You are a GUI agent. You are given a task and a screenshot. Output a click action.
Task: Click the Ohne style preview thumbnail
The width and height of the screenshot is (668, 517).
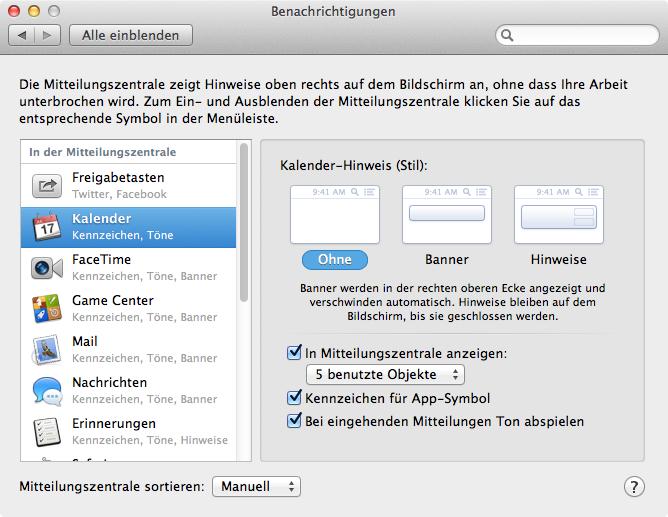[335, 214]
